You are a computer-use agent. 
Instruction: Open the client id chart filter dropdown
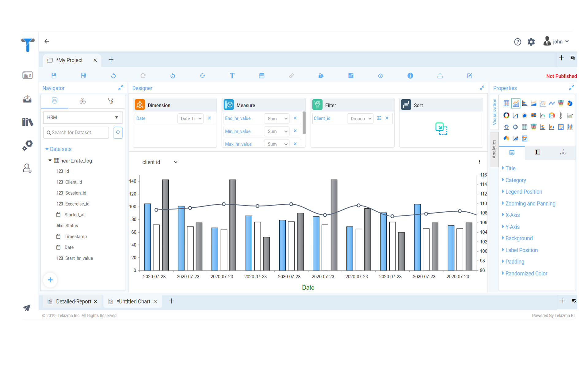point(159,162)
